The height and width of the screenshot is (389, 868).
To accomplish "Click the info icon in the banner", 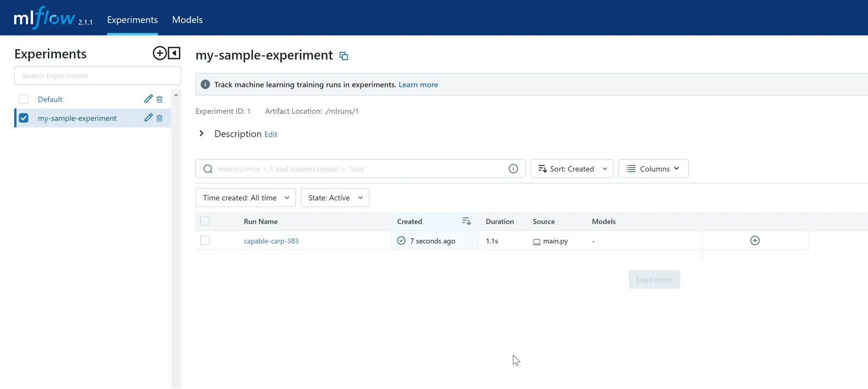I will tap(205, 85).
